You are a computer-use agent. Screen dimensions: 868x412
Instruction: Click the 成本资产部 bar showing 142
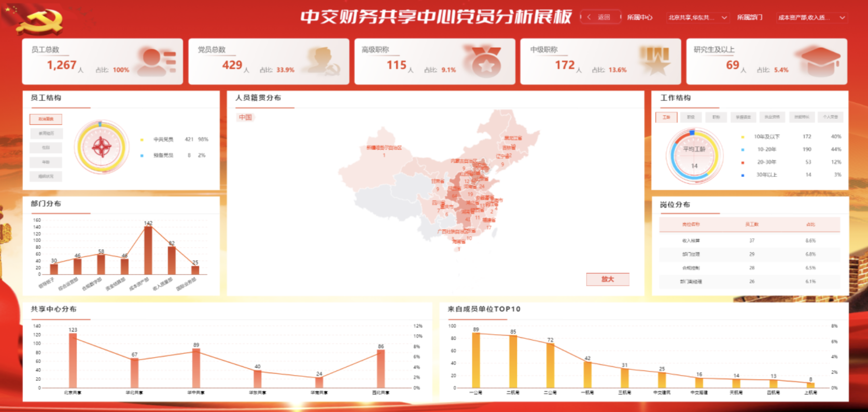(148, 250)
